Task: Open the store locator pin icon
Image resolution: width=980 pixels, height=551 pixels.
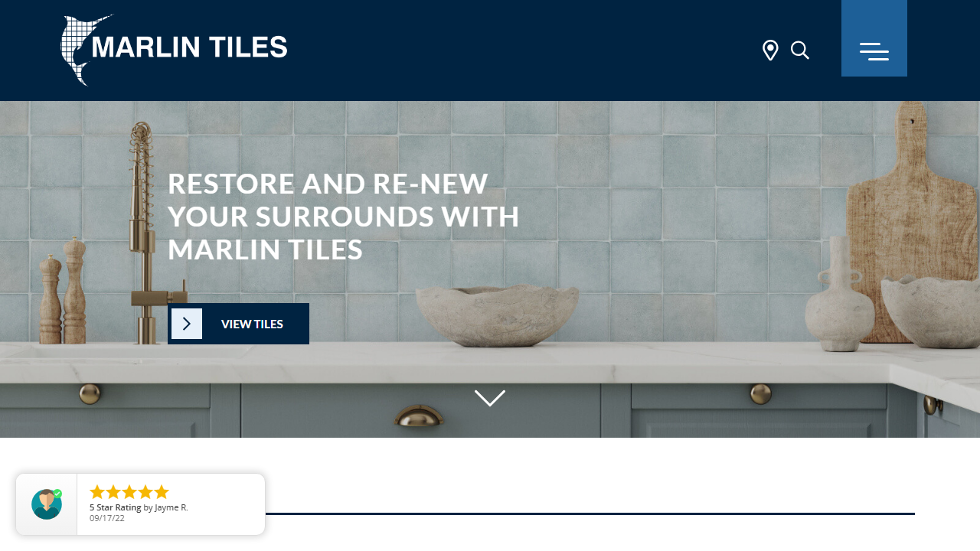Action: (x=770, y=51)
